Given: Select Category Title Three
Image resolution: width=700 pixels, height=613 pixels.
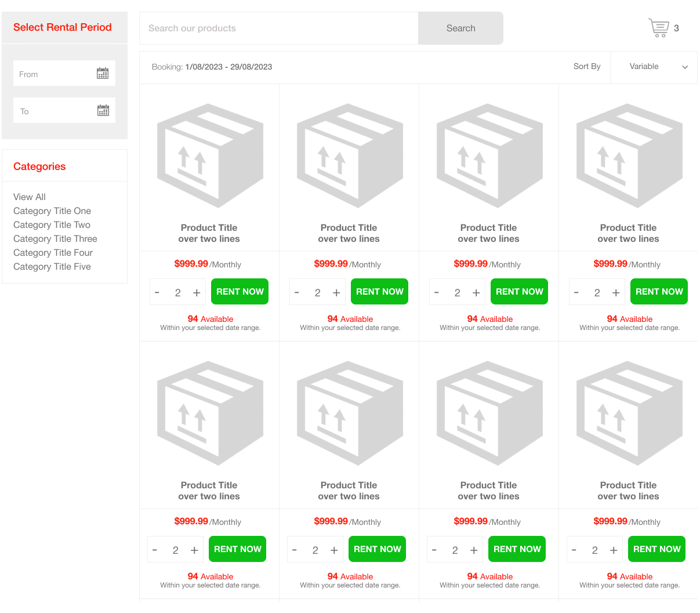Looking at the screenshot, I should tap(55, 239).
